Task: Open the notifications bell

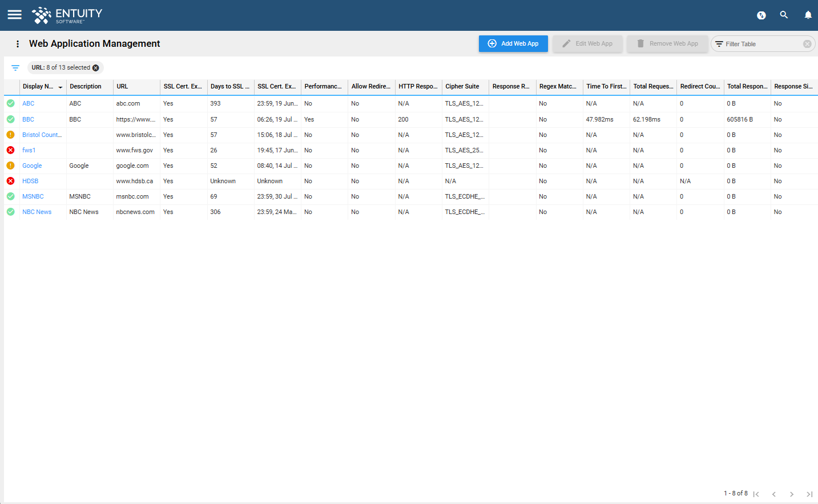Action: pos(808,15)
